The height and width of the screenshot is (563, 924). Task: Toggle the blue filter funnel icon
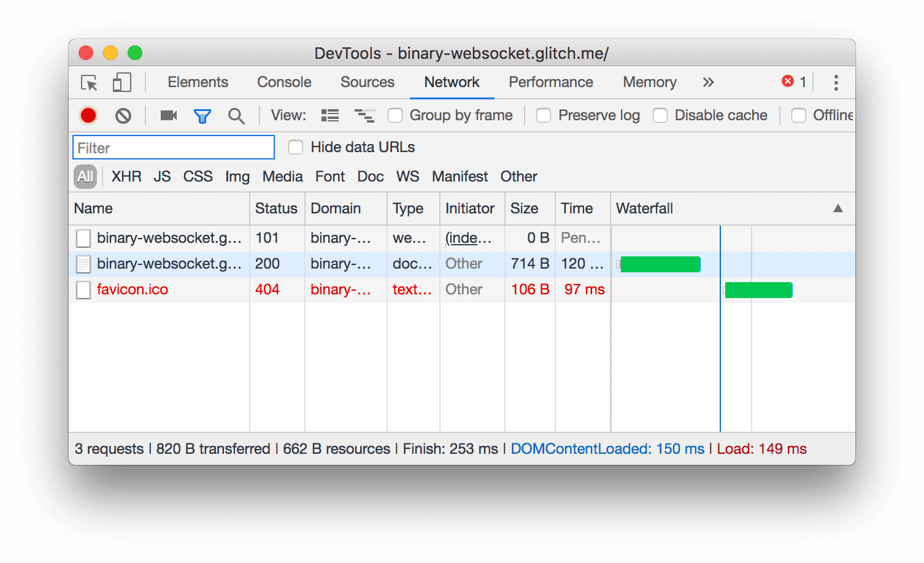pyautogui.click(x=202, y=115)
